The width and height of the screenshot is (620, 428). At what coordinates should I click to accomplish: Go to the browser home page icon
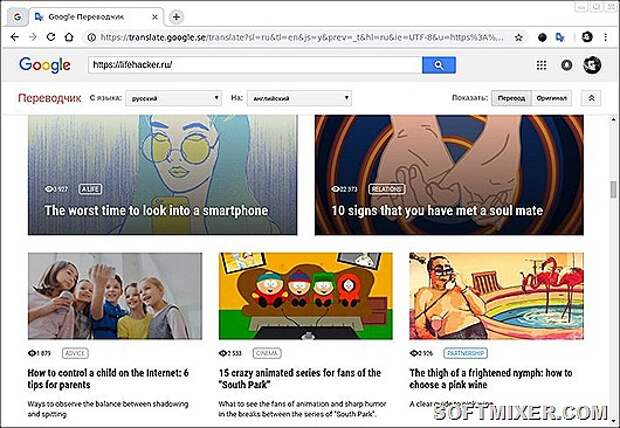[x=69, y=37]
